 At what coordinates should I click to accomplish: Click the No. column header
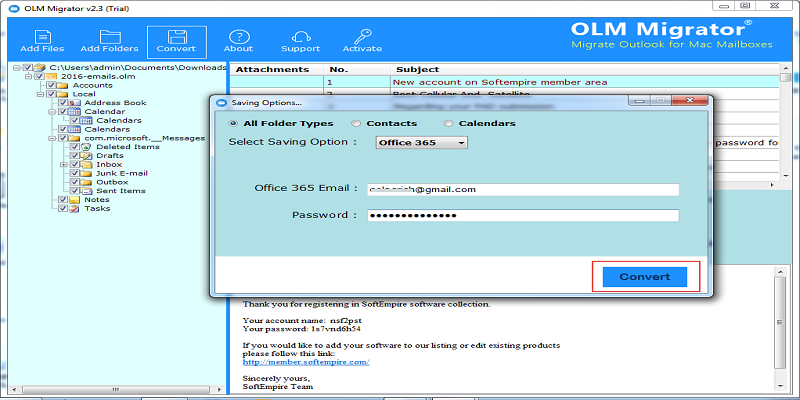coord(357,69)
